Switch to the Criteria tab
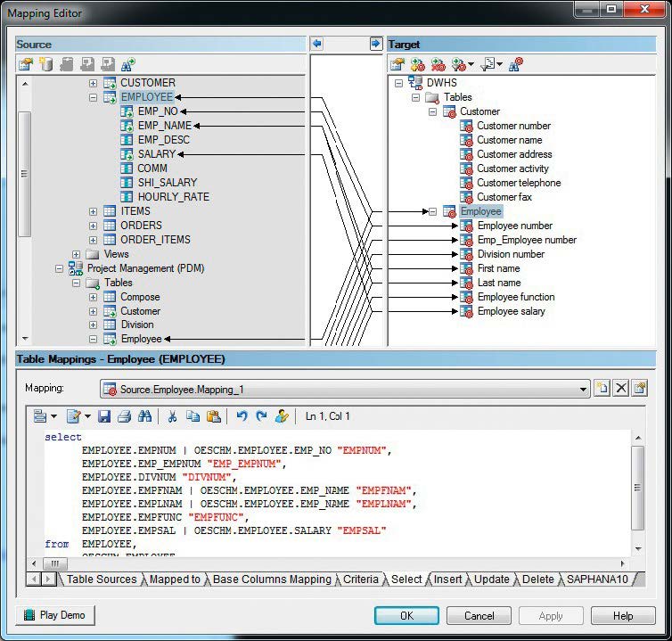The height and width of the screenshot is (641, 672). [361, 579]
